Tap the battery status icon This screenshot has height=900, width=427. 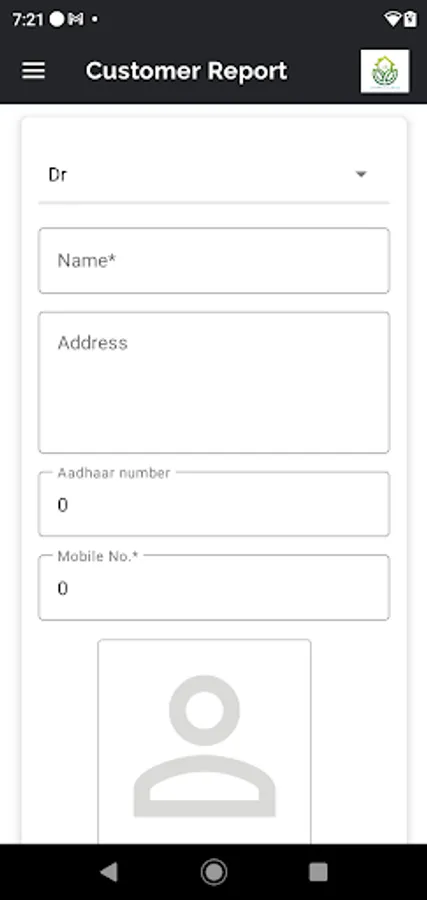410,20
